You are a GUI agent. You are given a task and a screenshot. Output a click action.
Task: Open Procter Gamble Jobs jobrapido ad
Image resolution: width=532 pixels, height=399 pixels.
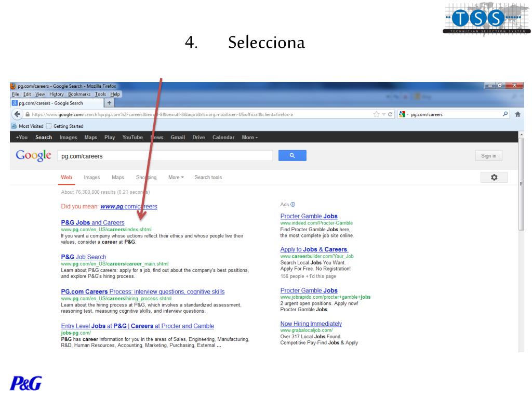click(x=309, y=290)
